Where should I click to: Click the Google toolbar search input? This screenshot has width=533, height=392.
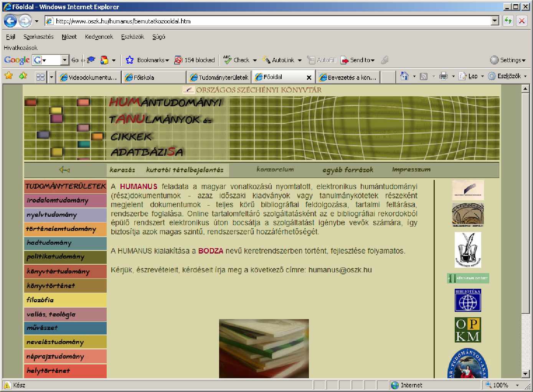tap(51, 60)
